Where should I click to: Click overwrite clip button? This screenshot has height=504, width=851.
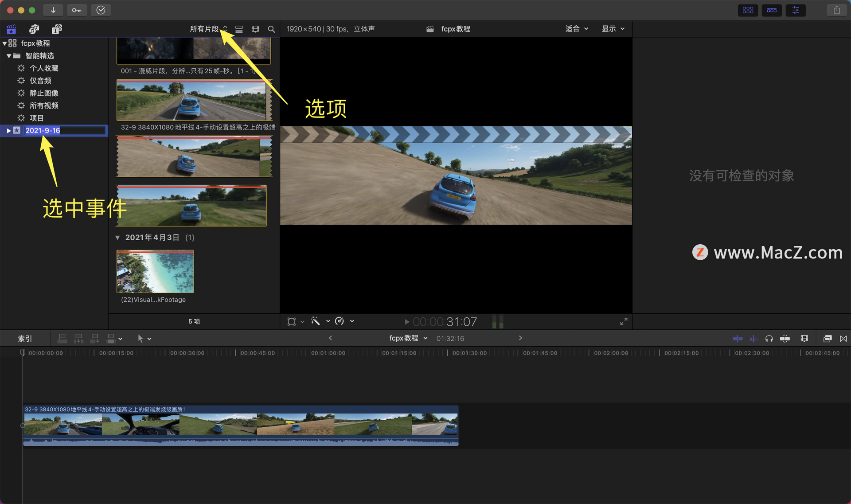click(111, 339)
